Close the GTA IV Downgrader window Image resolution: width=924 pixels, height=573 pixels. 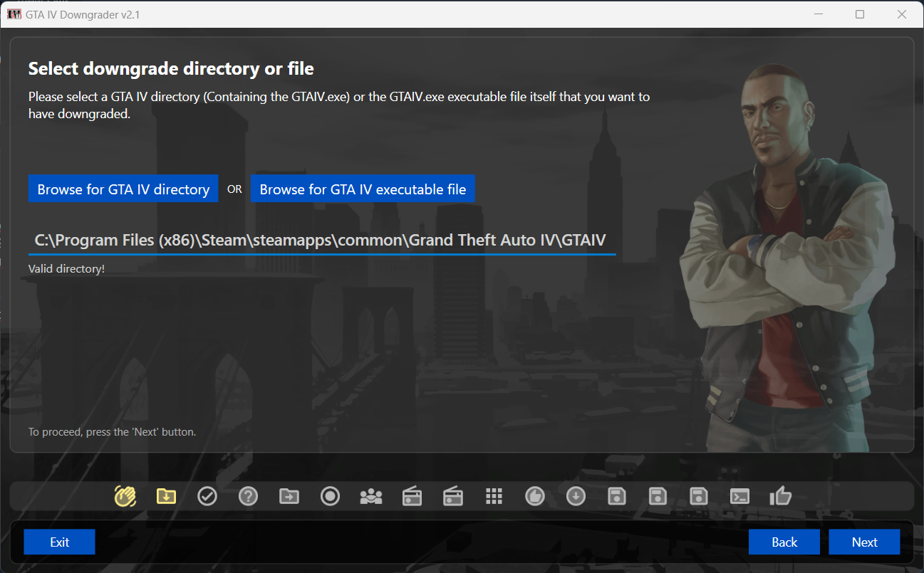click(x=902, y=14)
